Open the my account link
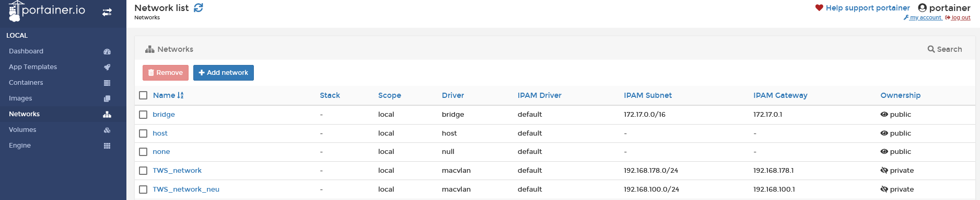Screen dimensions: 980x200 tap(923, 18)
